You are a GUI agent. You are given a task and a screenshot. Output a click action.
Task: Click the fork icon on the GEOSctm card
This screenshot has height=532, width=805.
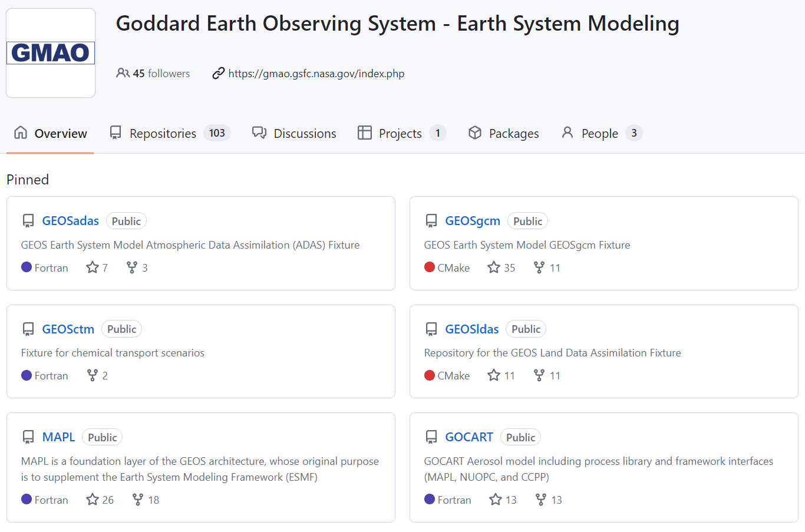click(93, 375)
